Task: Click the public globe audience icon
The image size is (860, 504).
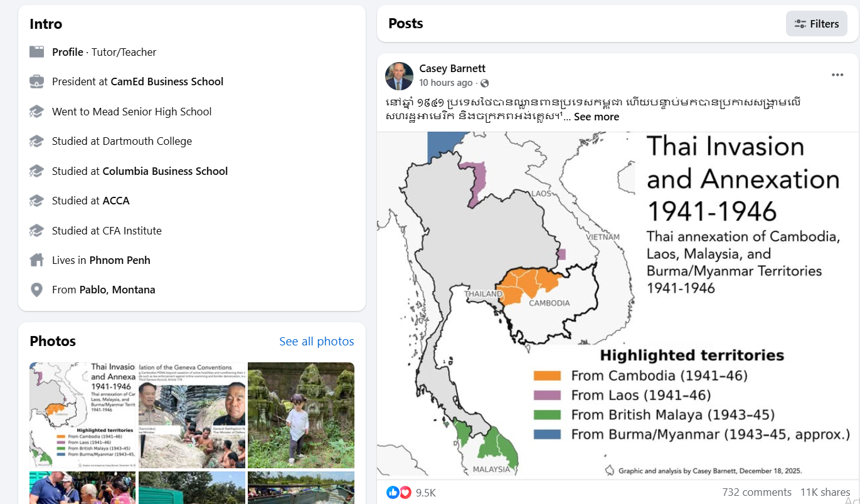Action: tap(484, 83)
